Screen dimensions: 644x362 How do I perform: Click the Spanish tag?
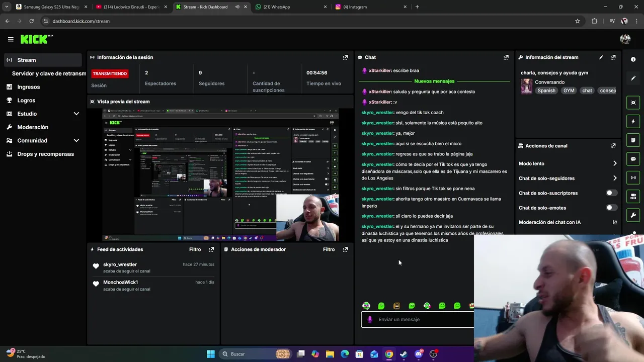click(546, 90)
